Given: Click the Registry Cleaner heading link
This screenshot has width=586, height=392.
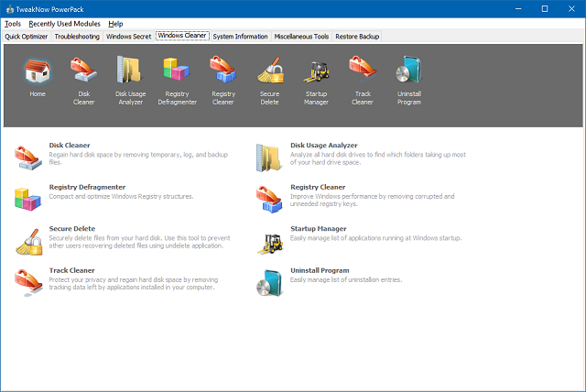Looking at the screenshot, I should point(318,187).
